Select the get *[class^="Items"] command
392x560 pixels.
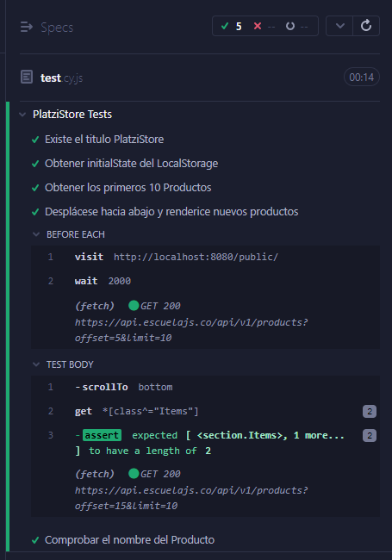pos(205,412)
